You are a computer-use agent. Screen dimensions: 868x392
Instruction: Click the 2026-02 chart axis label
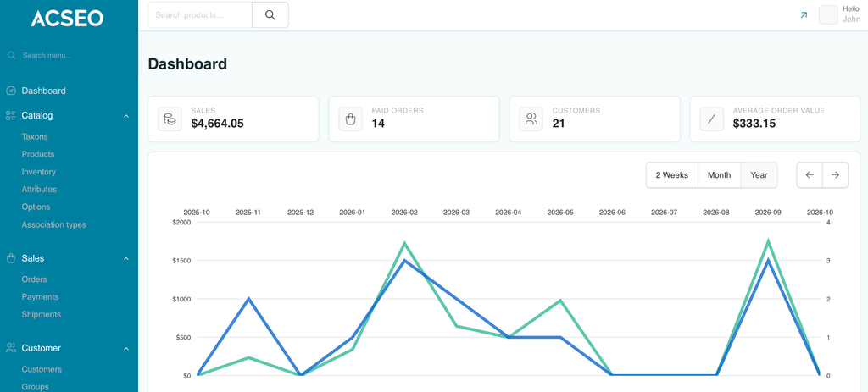pyautogui.click(x=404, y=213)
